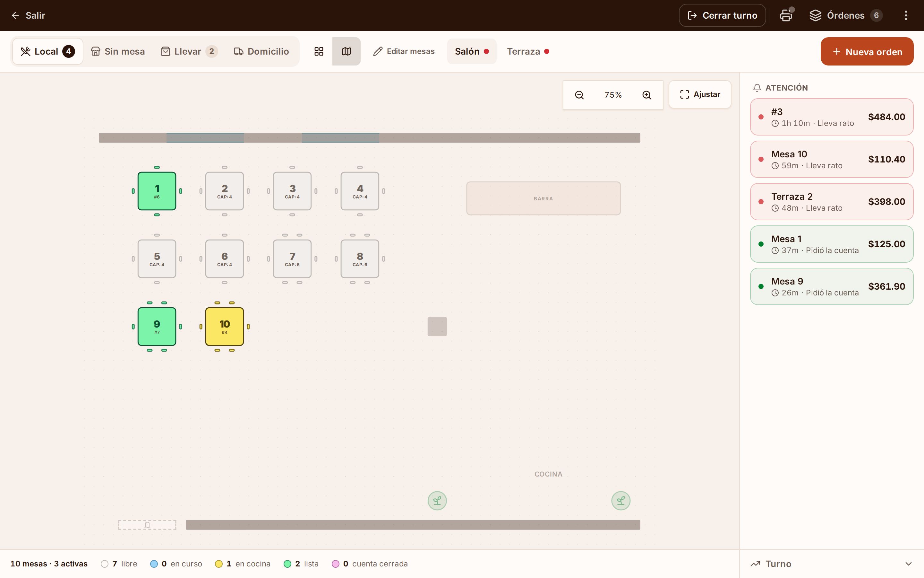Screen dimensions: 924x578
Task: Zoom in the floor plan
Action: tap(646, 95)
